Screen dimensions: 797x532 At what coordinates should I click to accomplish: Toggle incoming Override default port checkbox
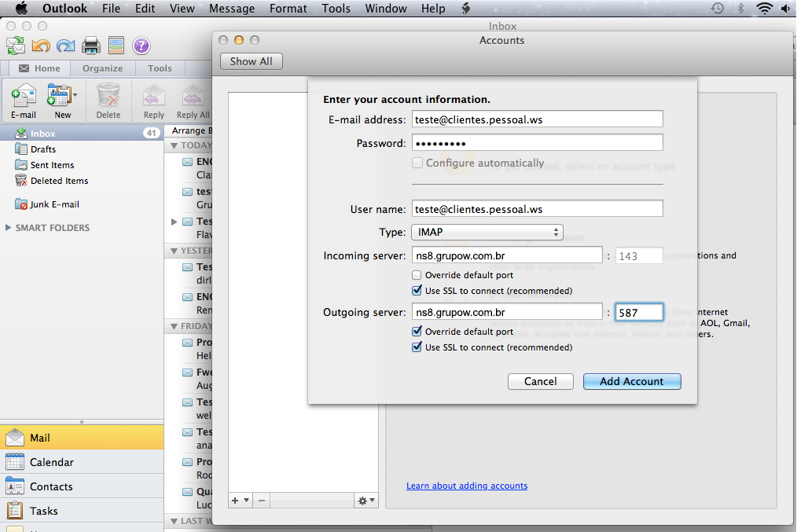tap(417, 275)
